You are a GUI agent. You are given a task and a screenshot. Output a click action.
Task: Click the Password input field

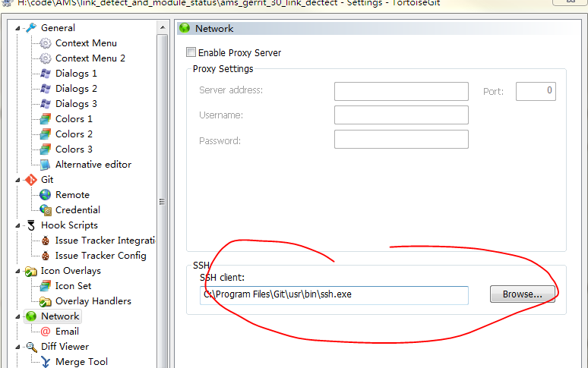401,140
